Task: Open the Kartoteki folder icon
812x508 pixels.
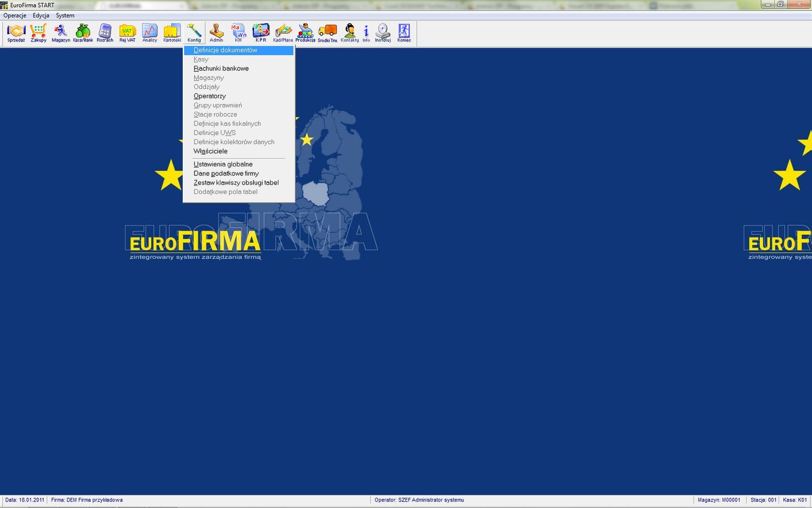Action: click(172, 33)
